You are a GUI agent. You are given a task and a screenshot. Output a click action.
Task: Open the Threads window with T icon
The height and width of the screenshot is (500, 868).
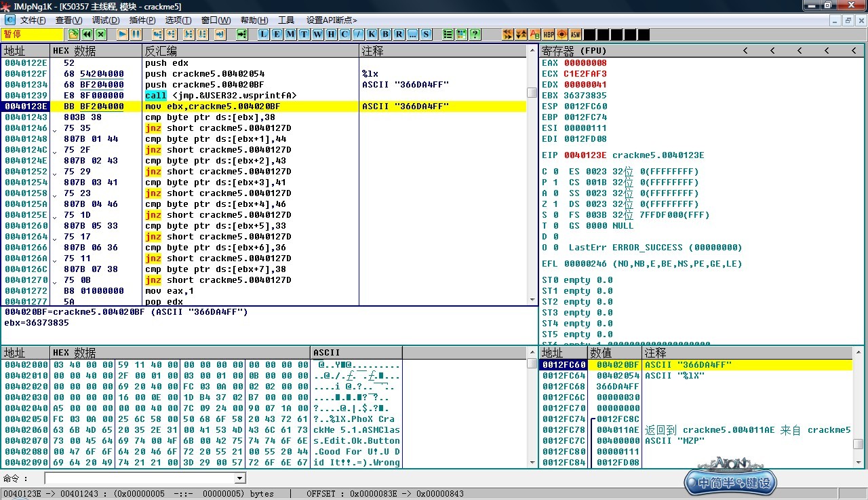[304, 34]
